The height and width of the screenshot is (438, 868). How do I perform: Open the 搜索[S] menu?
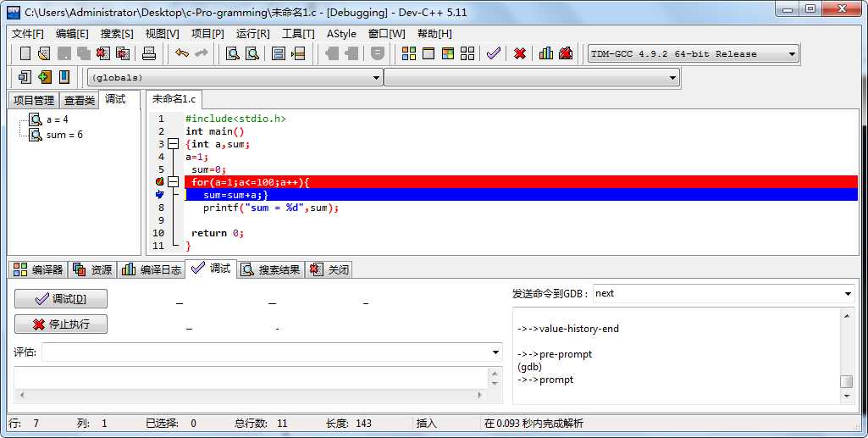[x=117, y=34]
